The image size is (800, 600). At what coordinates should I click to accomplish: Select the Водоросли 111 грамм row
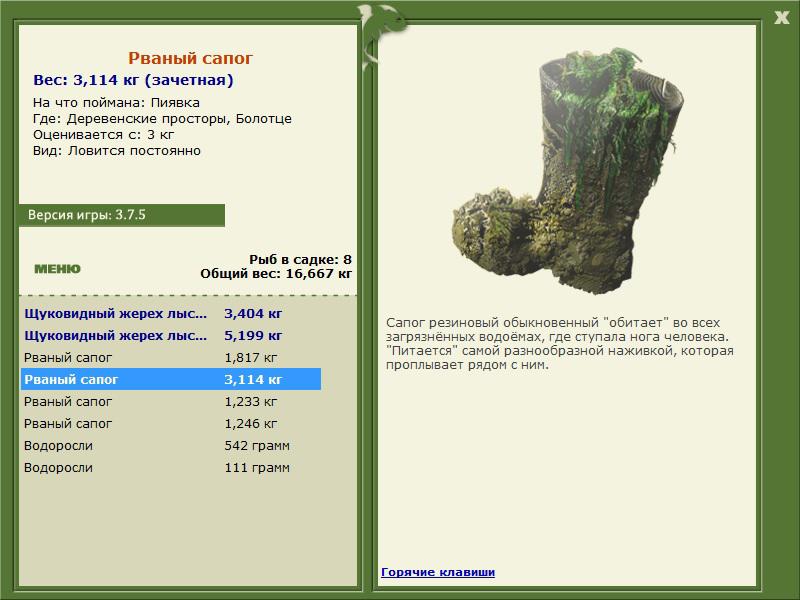[x=171, y=467]
